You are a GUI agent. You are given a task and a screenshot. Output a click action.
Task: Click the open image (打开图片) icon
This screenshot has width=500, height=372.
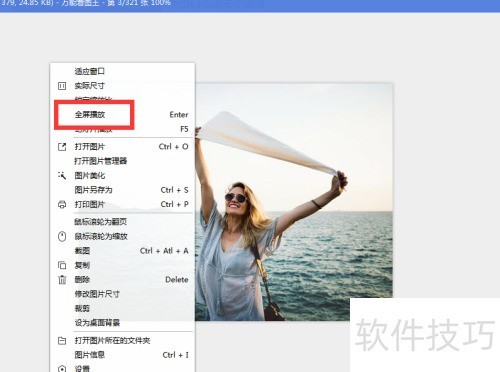(x=62, y=147)
